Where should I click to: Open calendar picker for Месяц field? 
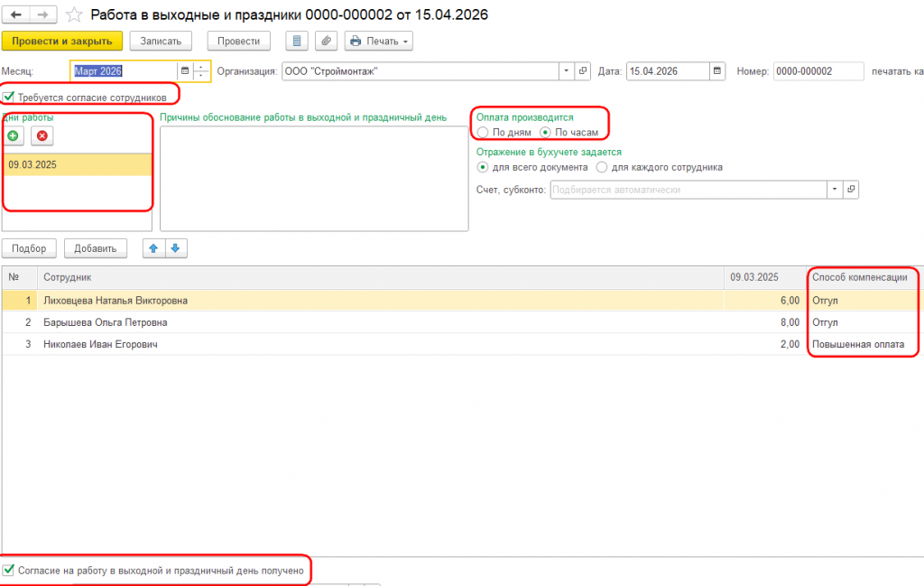coord(185,71)
